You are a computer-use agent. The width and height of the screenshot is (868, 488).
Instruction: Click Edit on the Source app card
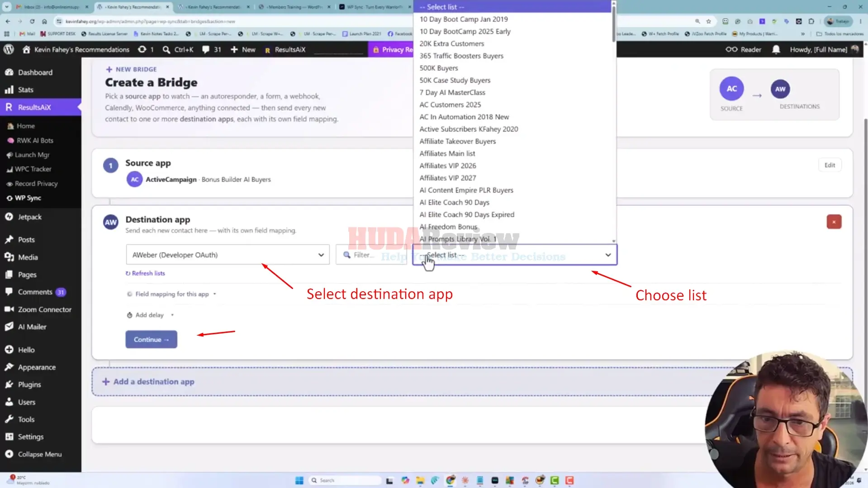[830, 165]
